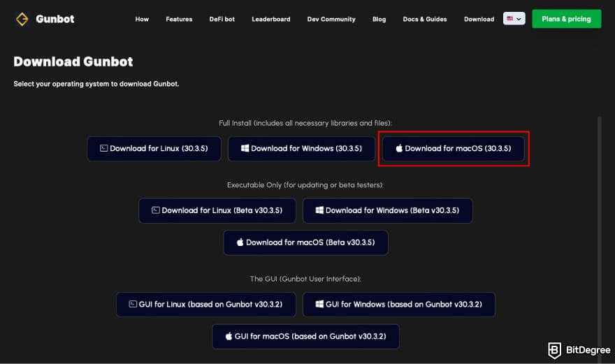Download for Windows (30.3.5) full install

click(302, 149)
